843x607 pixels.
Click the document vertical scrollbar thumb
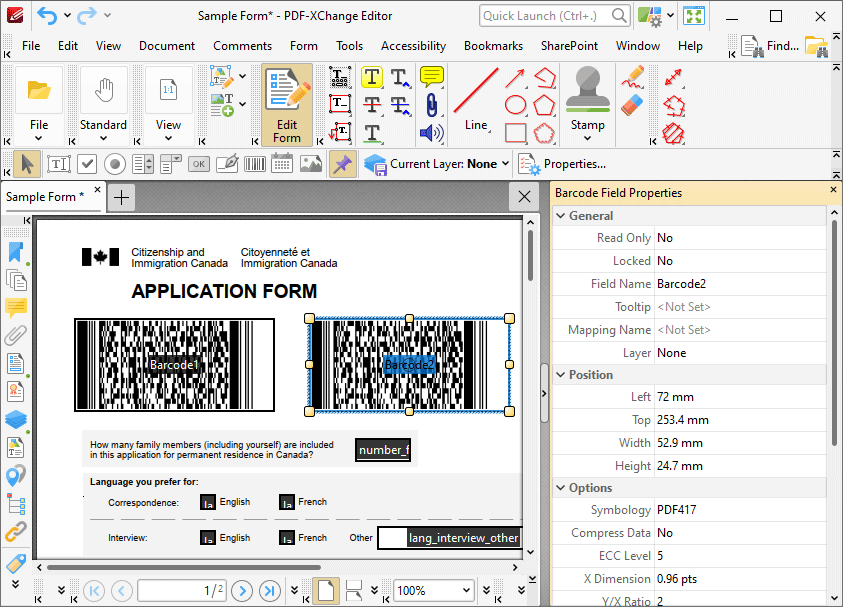pyautogui.click(x=530, y=255)
